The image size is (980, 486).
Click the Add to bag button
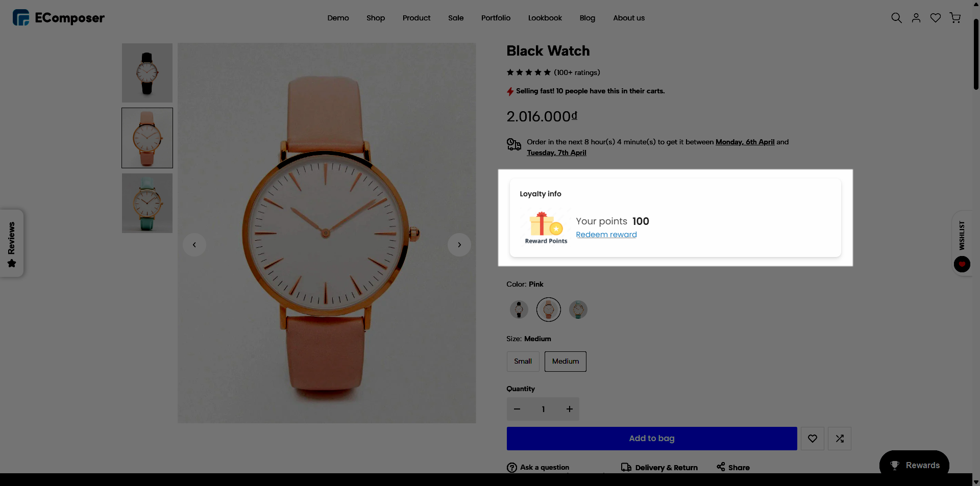click(x=652, y=439)
